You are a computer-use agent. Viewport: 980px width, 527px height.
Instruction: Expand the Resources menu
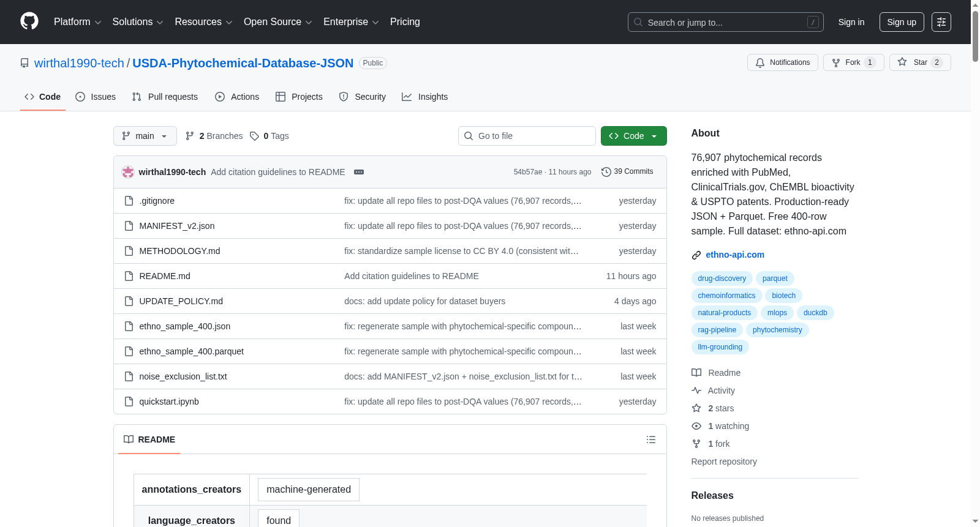point(204,22)
